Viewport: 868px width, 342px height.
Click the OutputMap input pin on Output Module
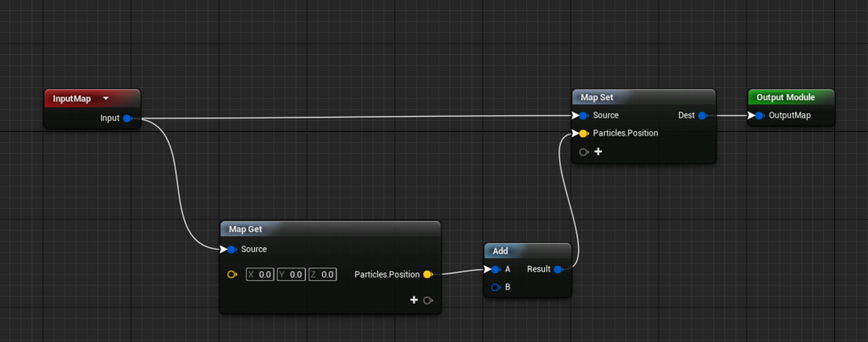(759, 116)
